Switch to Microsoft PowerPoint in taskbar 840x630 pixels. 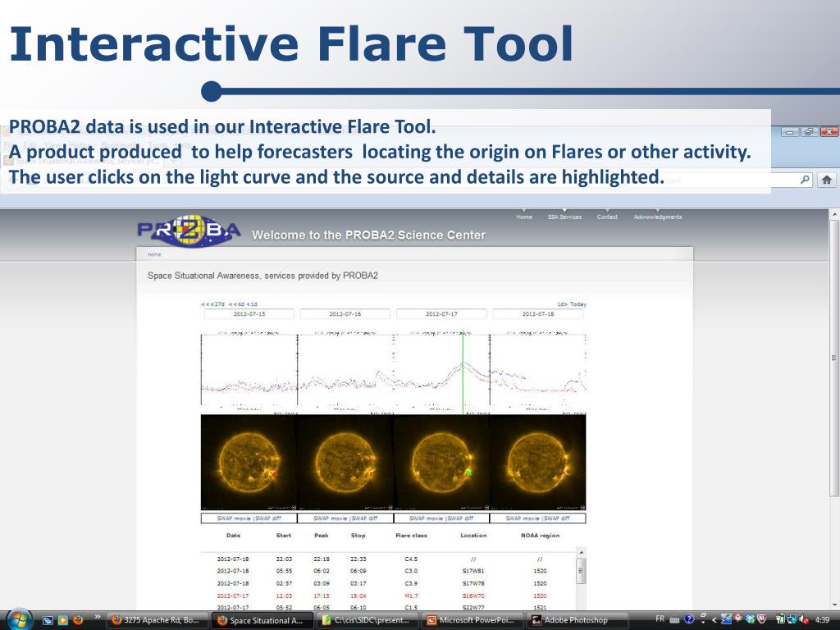click(472, 620)
